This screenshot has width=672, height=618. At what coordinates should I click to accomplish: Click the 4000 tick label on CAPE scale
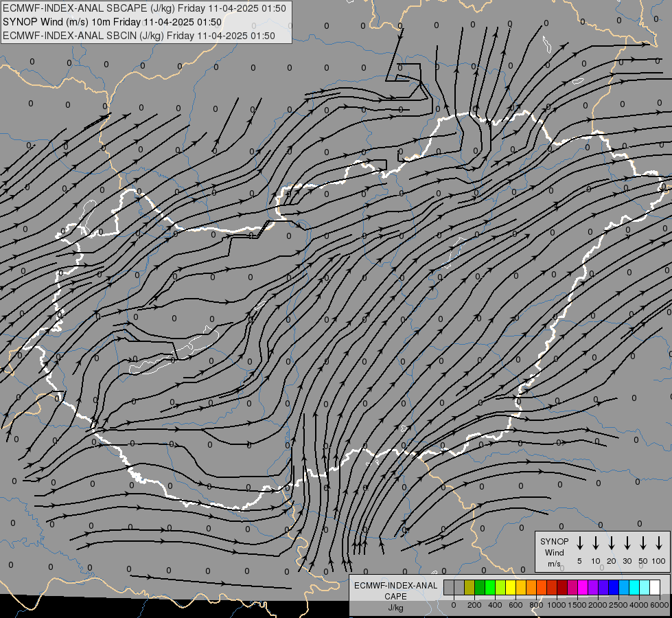point(639,605)
